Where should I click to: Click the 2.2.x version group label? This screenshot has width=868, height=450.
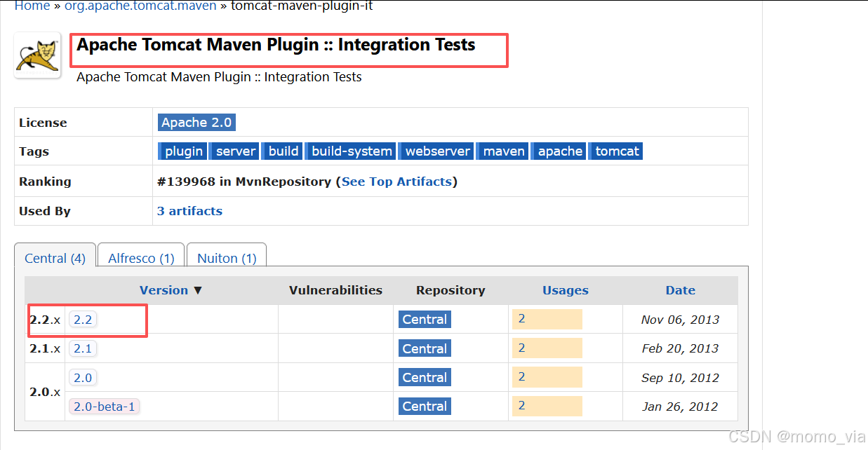tap(45, 320)
